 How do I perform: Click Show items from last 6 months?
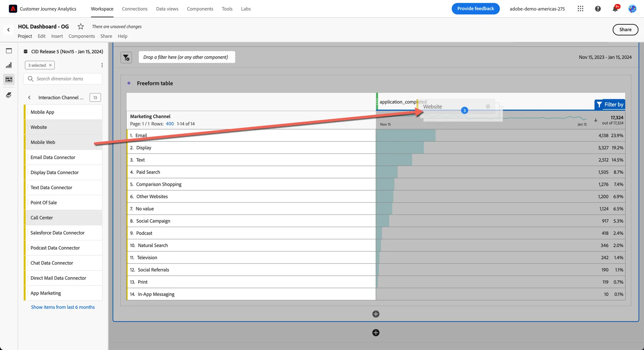[x=63, y=307]
